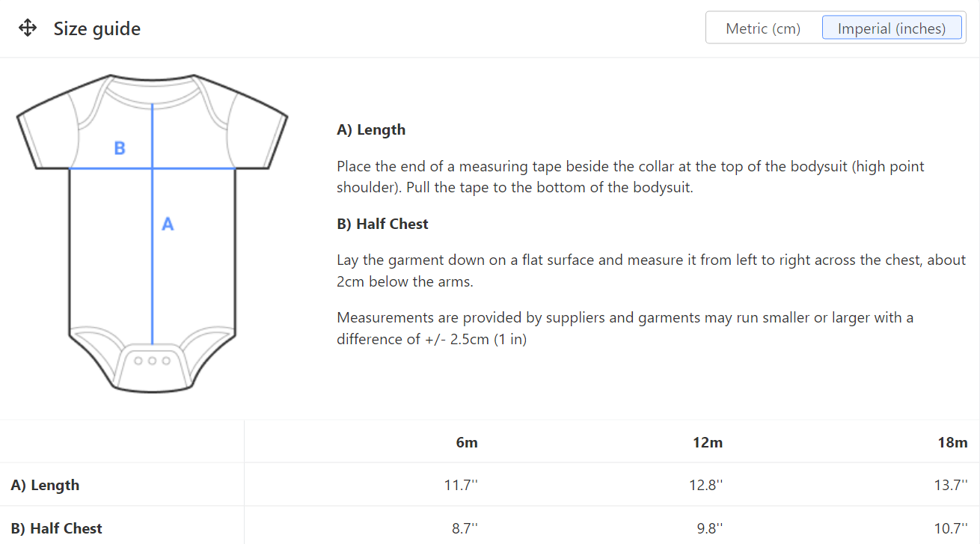Click the B) Half Chest heading in the description
The width and height of the screenshot is (980, 544).
pyautogui.click(x=382, y=224)
